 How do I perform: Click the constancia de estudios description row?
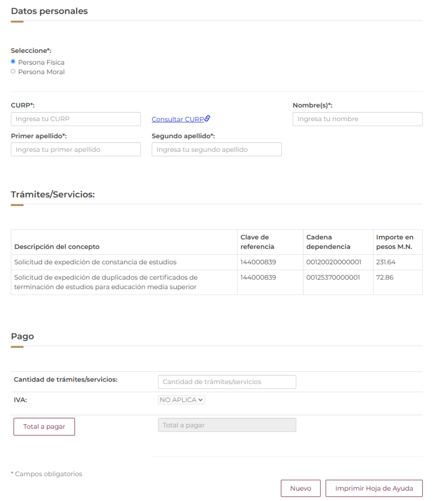point(95,262)
